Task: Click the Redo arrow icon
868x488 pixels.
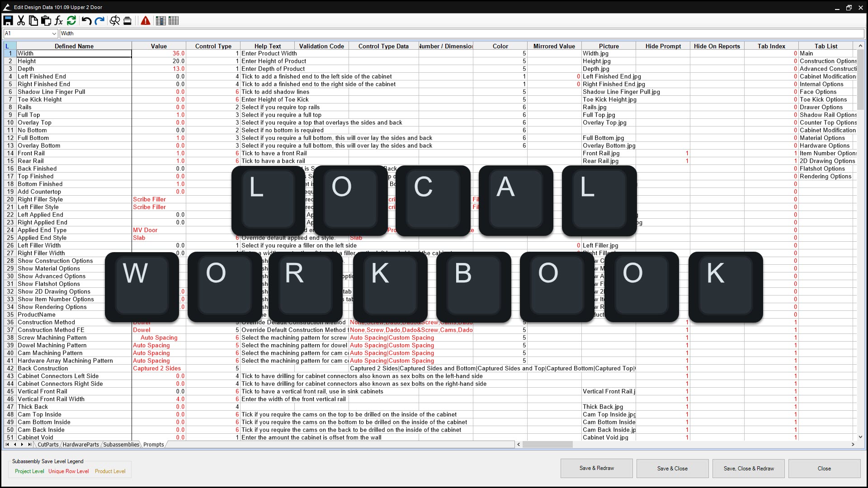Action: 99,20
